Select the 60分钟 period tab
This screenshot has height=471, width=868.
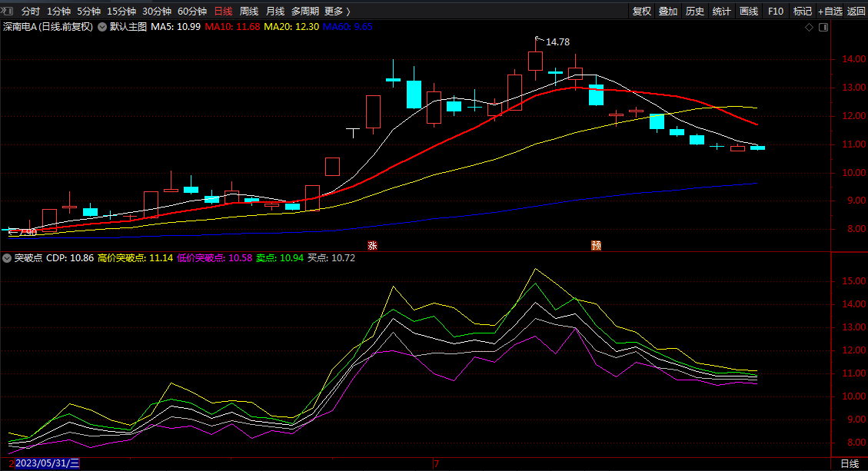(192, 11)
